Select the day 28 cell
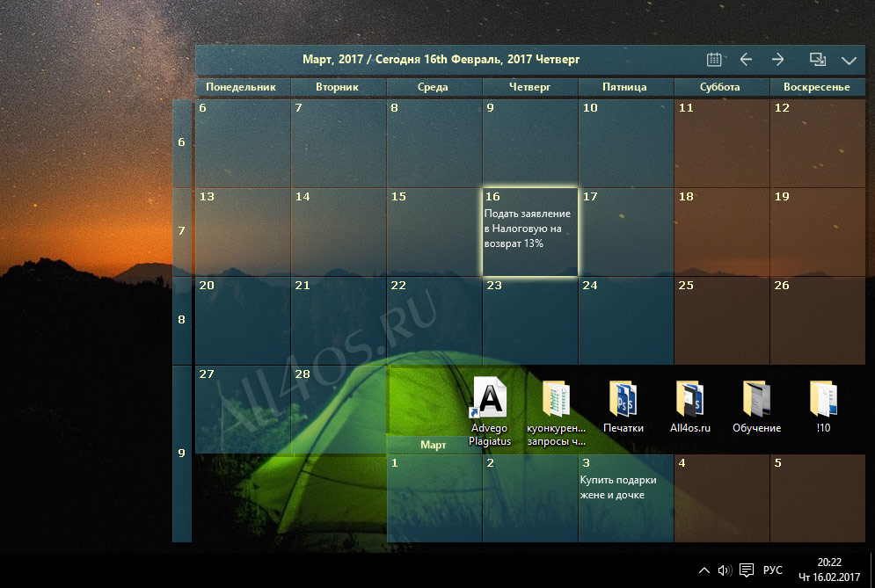This screenshot has width=875, height=588. point(339,409)
